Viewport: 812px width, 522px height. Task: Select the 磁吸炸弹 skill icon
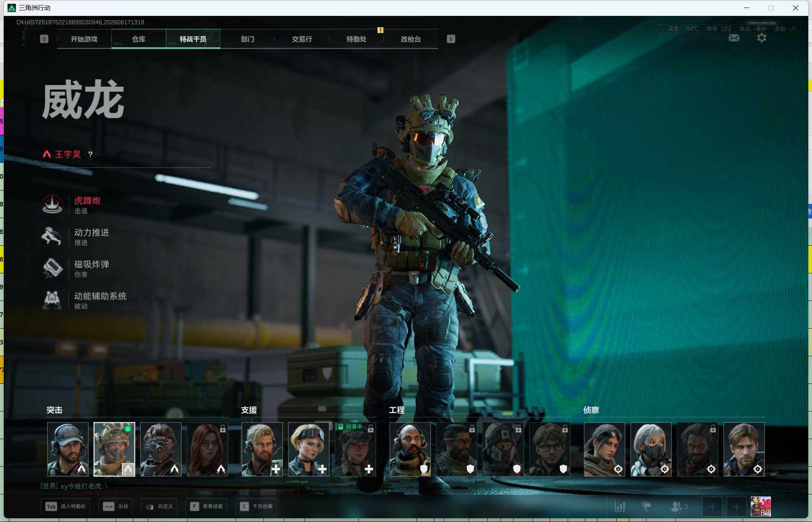52,268
